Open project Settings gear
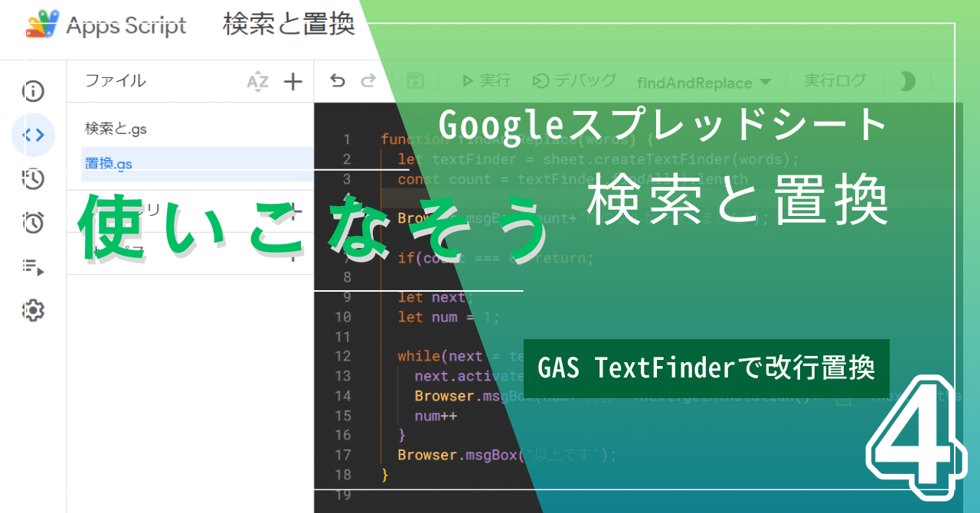Screen dimensions: 980x513 click(34, 310)
